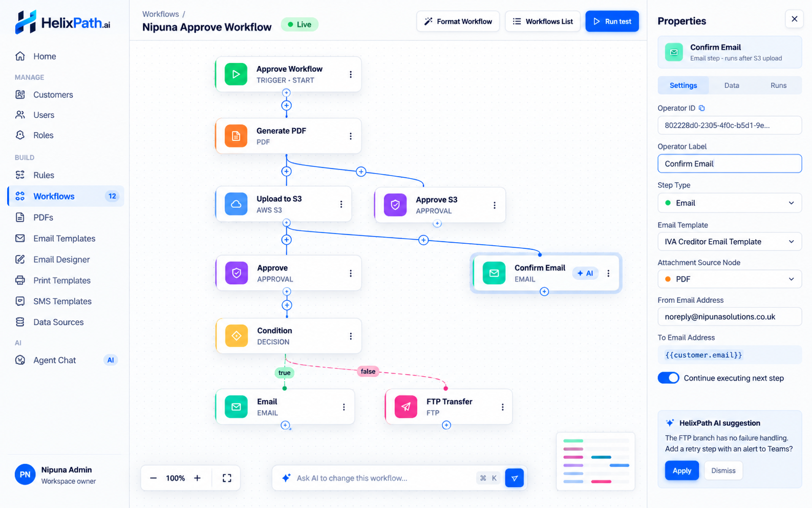Close the Properties panel
This screenshot has width=812, height=508.
pos(794,19)
